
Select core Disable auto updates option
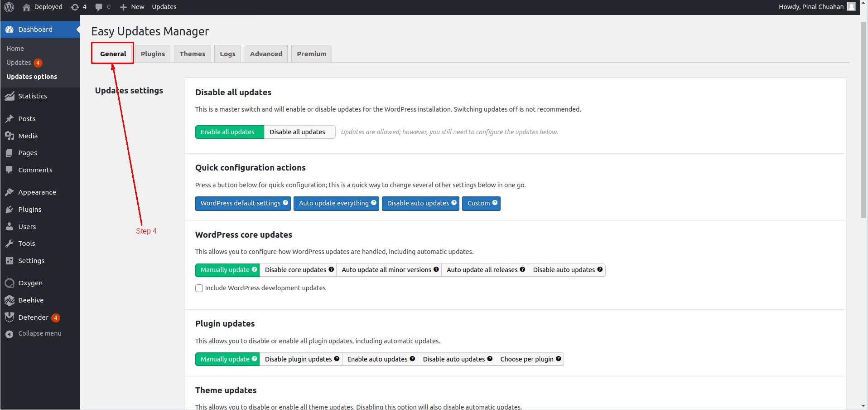[x=567, y=270]
